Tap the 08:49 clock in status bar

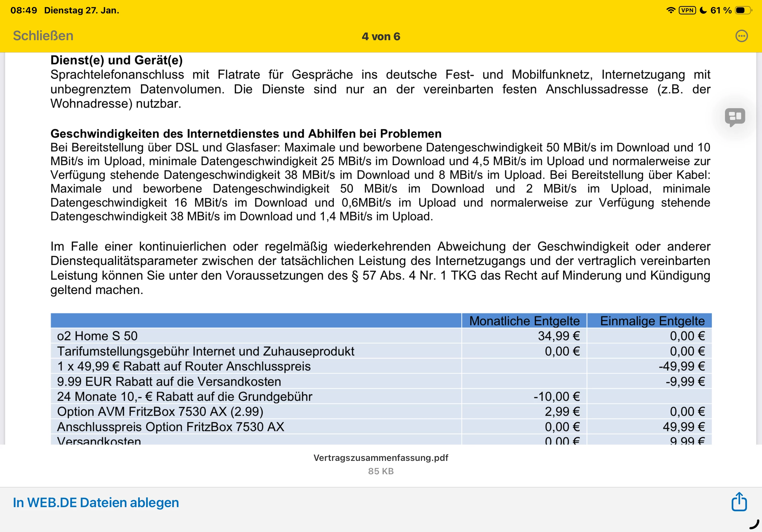click(24, 10)
